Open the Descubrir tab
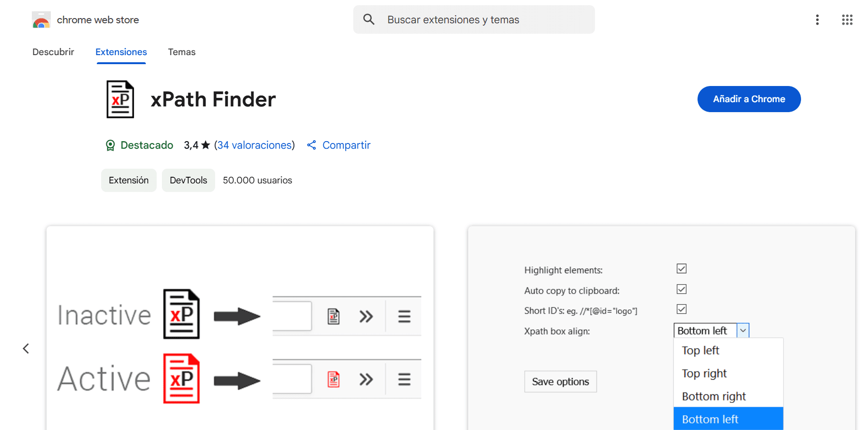This screenshot has height=430, width=868. [53, 52]
